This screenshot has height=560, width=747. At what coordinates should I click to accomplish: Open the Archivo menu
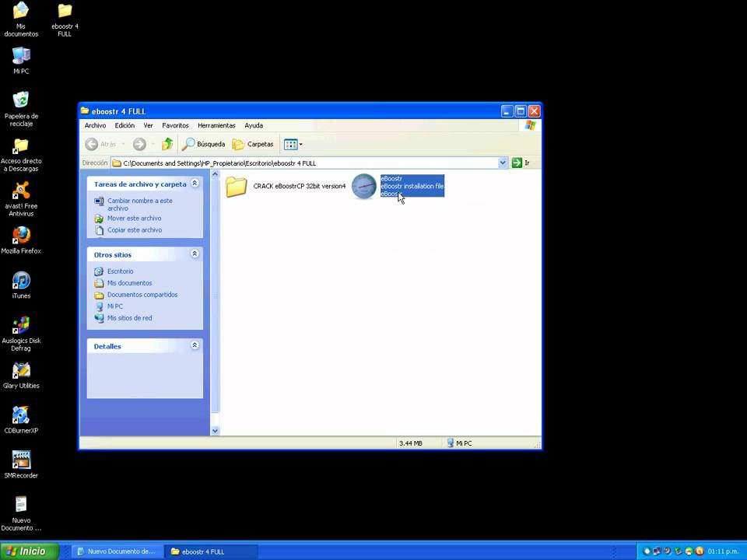point(95,125)
